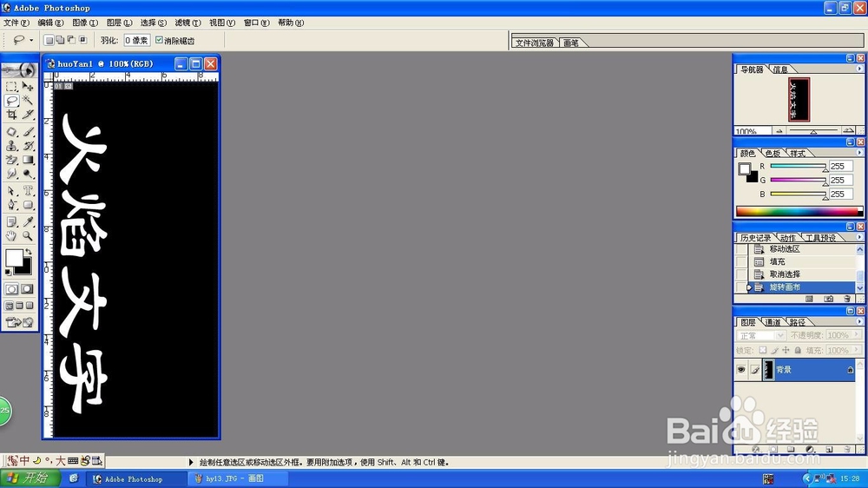
Task: Select the Eyedropper tool
Action: [x=28, y=222]
